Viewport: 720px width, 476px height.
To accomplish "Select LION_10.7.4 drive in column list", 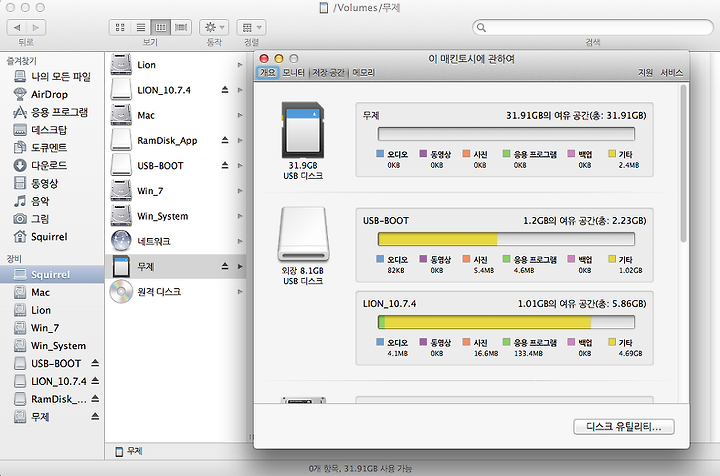I will point(176,90).
